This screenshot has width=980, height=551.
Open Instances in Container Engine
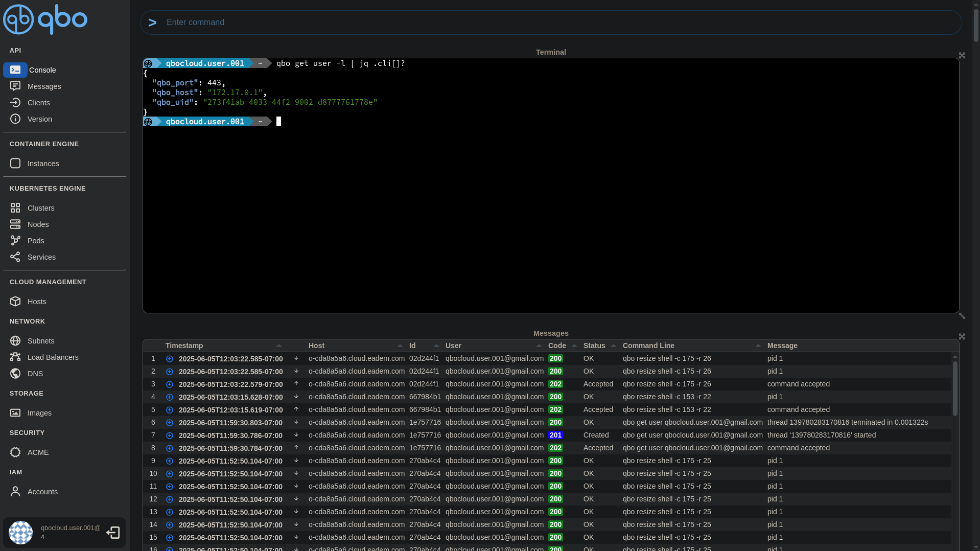tap(15, 163)
